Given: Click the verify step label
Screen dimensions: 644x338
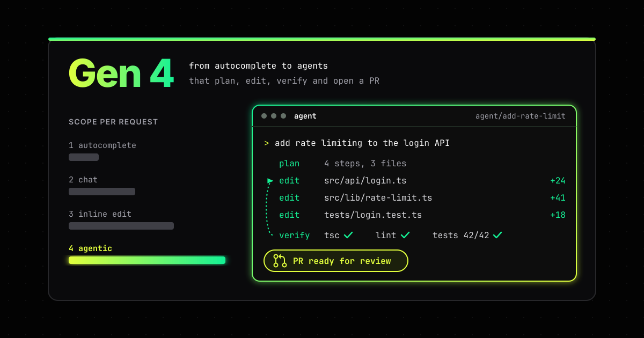Looking at the screenshot, I should pyautogui.click(x=295, y=236).
